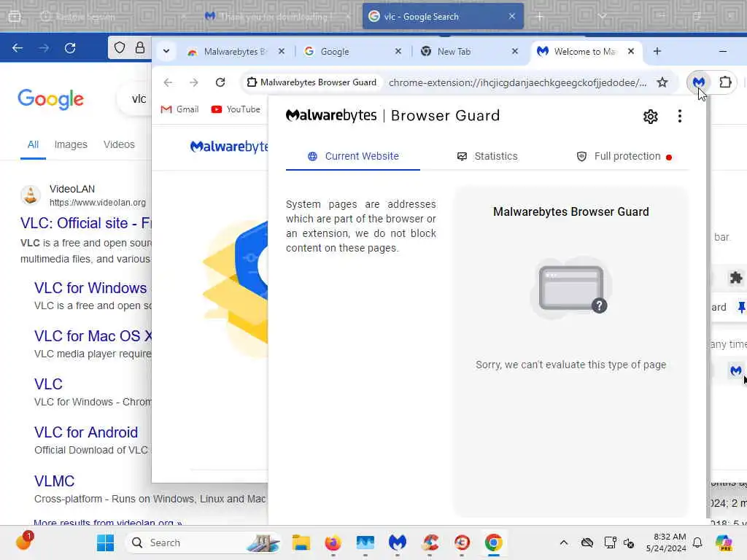
Task: Open Browser Guard three-dot more menu
Action: (680, 116)
